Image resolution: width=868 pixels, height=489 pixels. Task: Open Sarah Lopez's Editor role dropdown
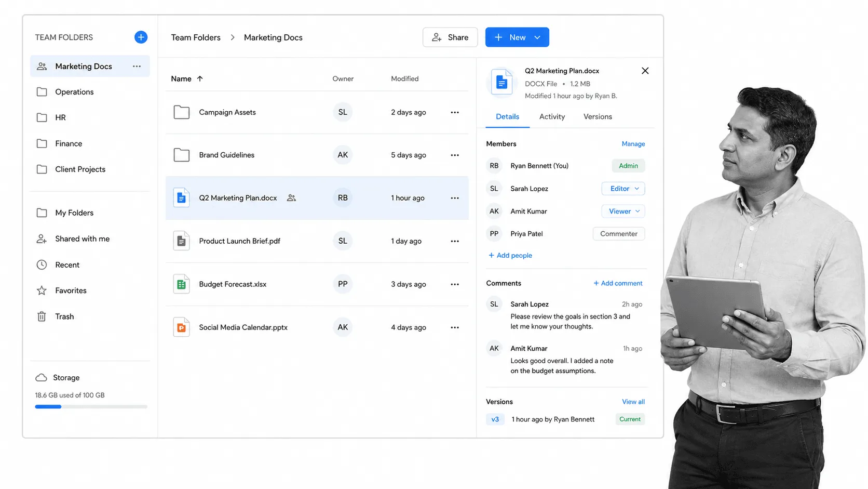623,188
